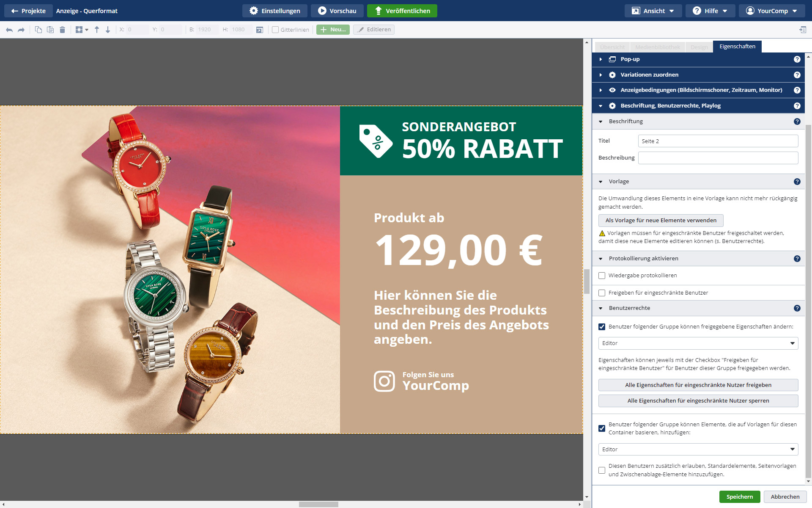Click the redo arrow icon
The width and height of the screenshot is (812, 508).
21,30
